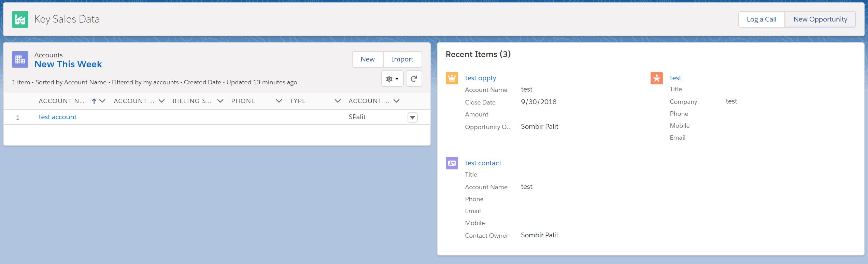Open Billing State column chevron menu

pyautogui.click(x=220, y=101)
